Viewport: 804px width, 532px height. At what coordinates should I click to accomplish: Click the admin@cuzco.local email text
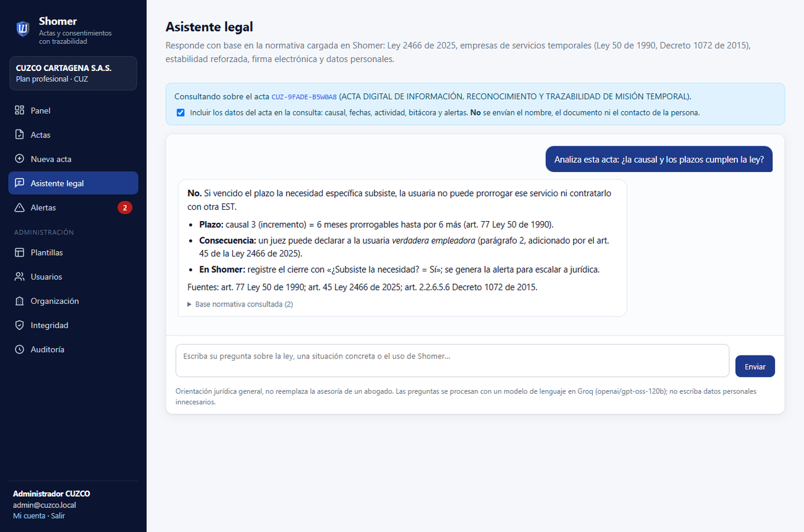tap(45, 505)
